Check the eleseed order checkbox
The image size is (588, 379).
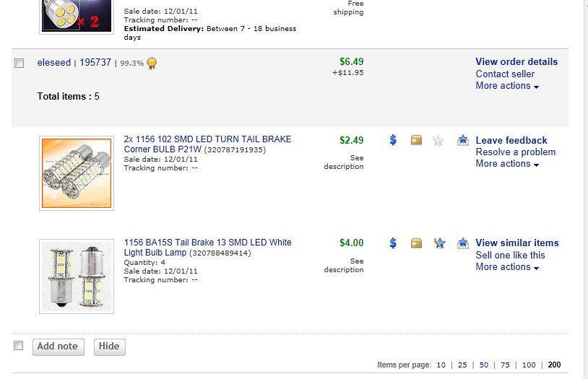pos(20,64)
